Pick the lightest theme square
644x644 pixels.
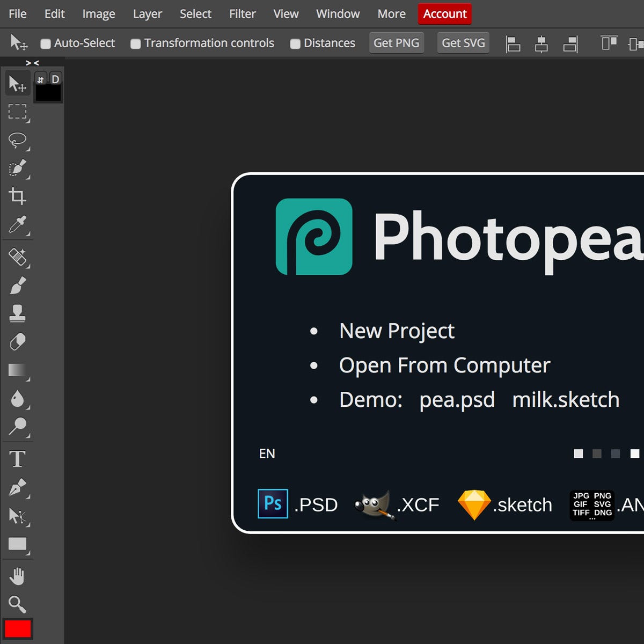point(579,454)
